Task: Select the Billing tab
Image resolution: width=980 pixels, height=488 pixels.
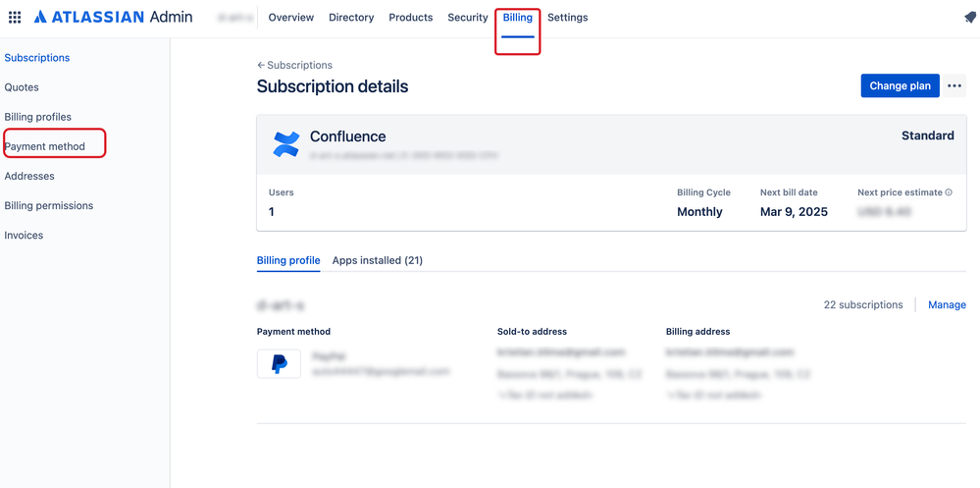Action: [x=518, y=18]
